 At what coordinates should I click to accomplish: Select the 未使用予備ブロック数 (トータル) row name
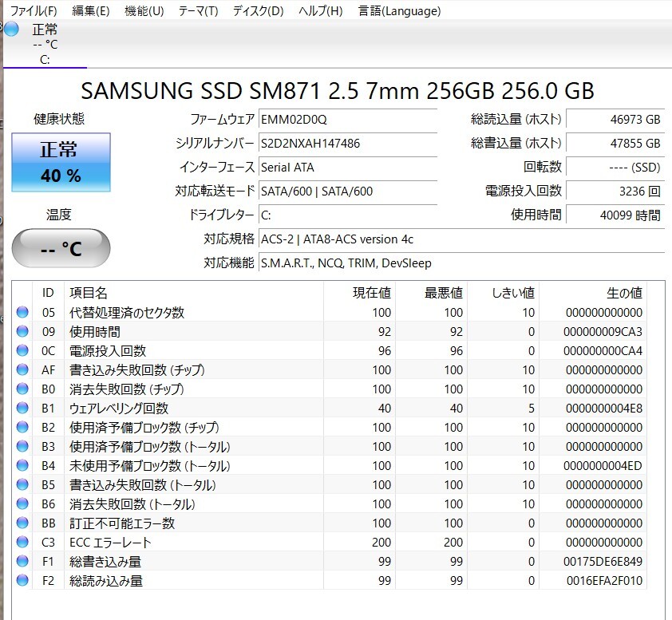click(150, 466)
